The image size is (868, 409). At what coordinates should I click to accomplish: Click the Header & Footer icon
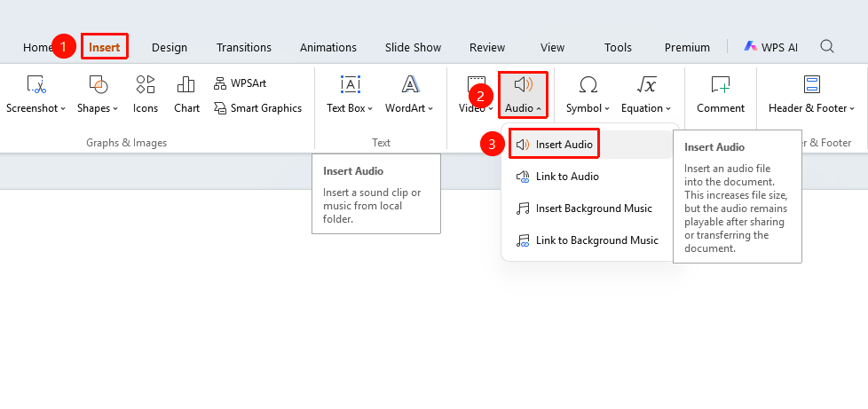811,84
